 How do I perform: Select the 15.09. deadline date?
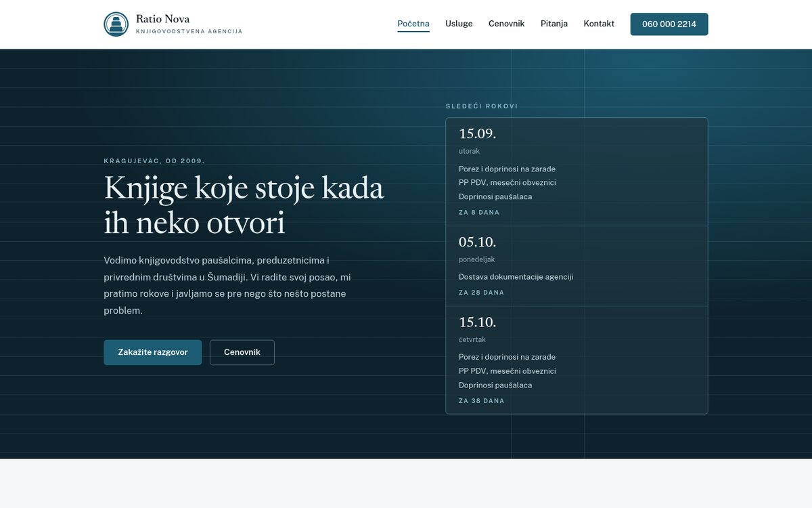tap(477, 133)
